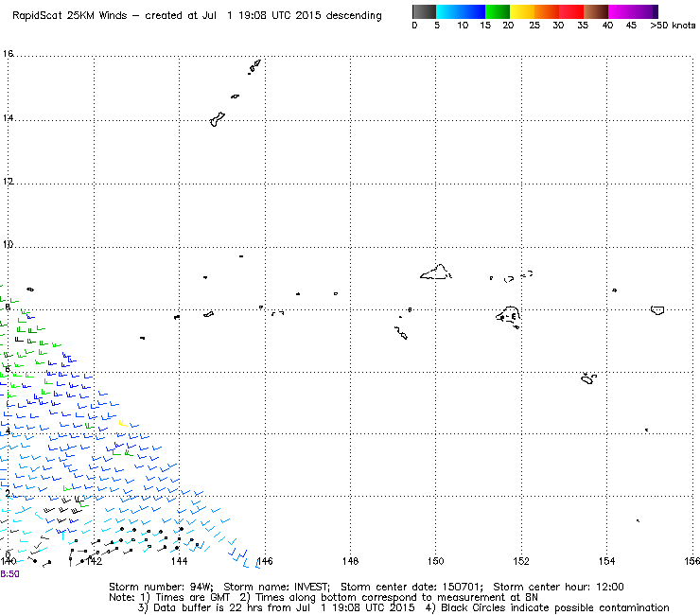Screen dimensions: 700x615
Task: Click the yellow wind barb near 4N
Action: 123,423
